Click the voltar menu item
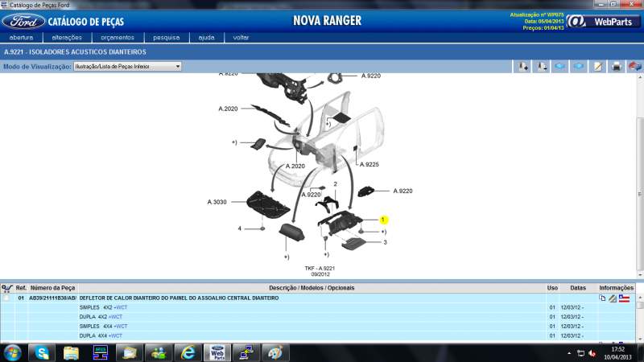Image resolution: width=644 pixels, height=362 pixels. pos(241,37)
